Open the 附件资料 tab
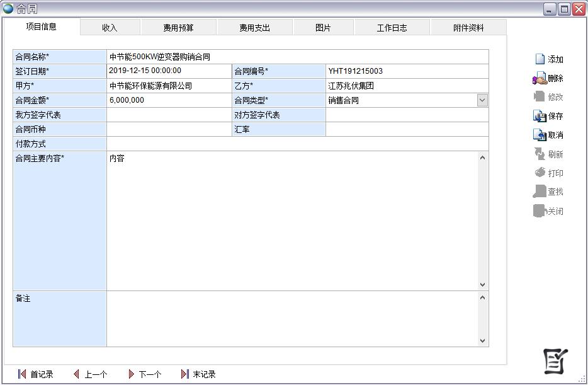588x385 pixels. [x=468, y=28]
